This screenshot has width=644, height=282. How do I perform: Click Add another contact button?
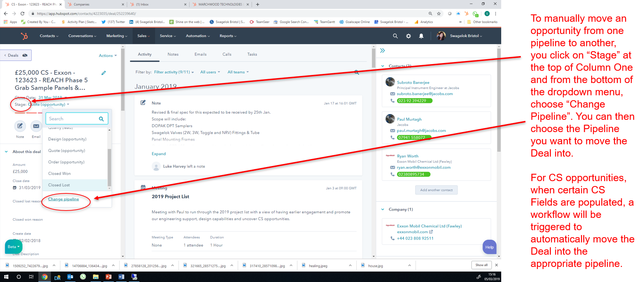436,190
